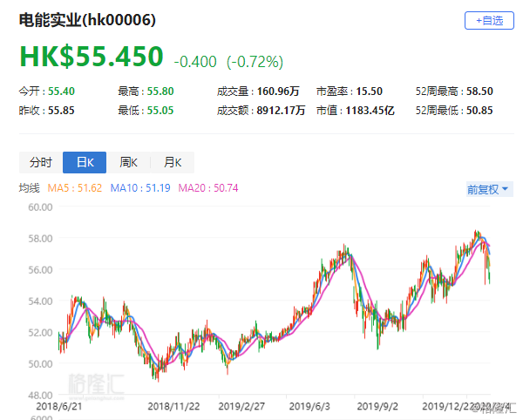523x420 pixels.
Task: Click the 60.00 price axis label
Action: pyautogui.click(x=40, y=207)
